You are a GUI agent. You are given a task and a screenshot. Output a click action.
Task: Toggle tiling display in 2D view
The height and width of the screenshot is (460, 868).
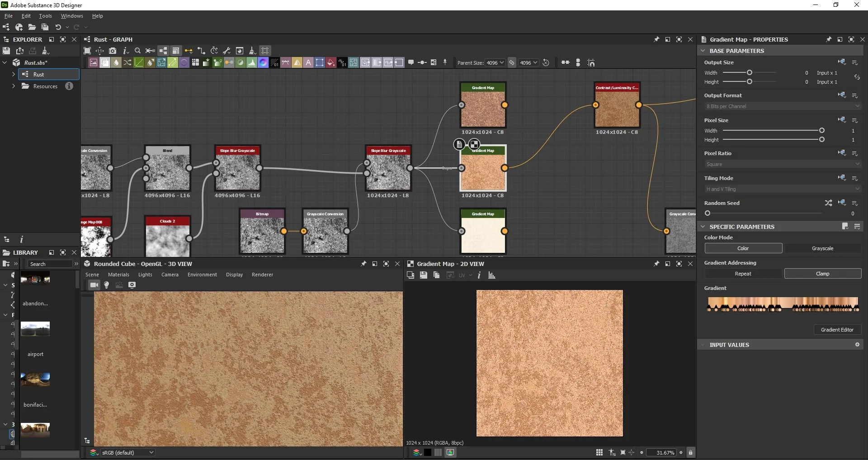coord(599,452)
